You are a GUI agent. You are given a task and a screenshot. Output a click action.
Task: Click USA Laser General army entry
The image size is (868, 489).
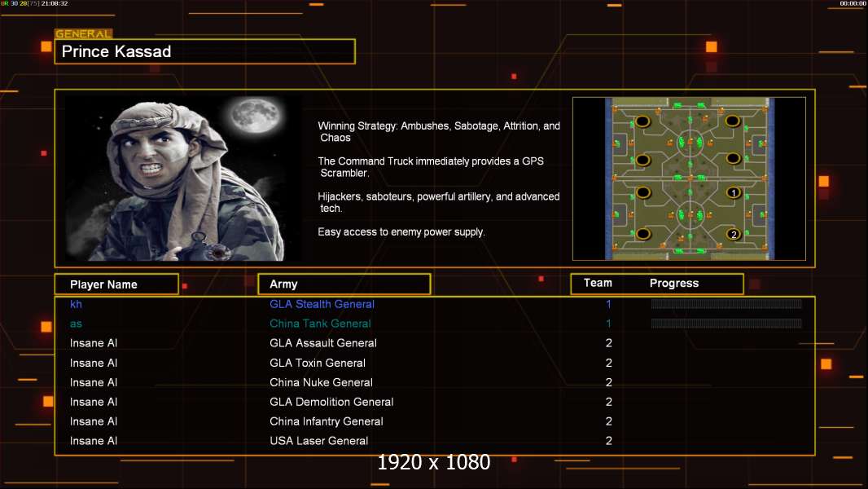point(319,441)
